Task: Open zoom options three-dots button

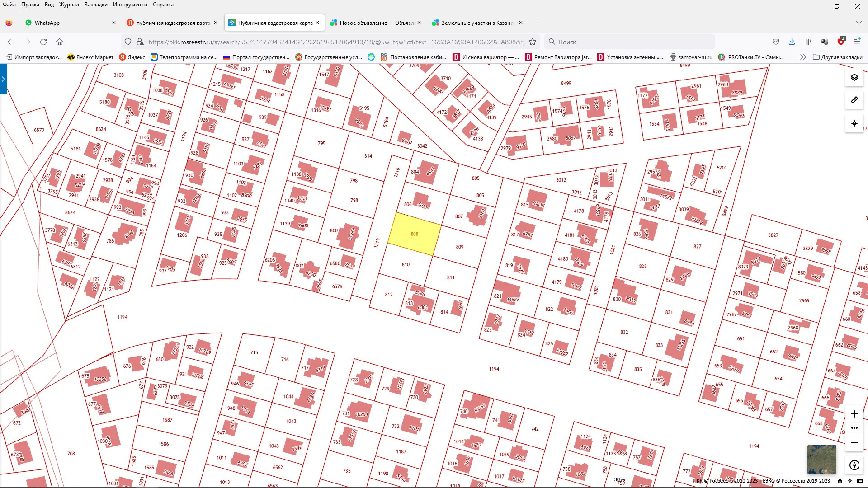Action: (x=854, y=428)
